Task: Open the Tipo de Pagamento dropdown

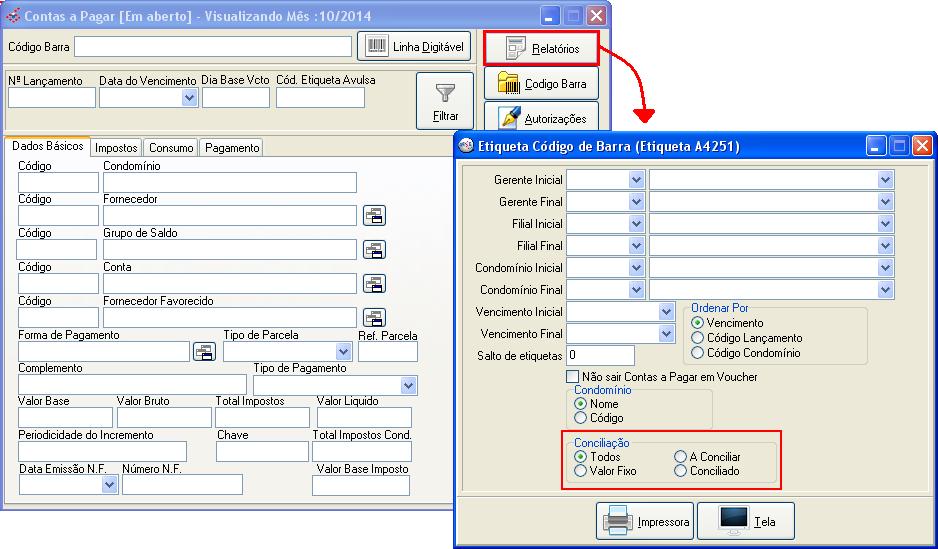Action: 408,385
